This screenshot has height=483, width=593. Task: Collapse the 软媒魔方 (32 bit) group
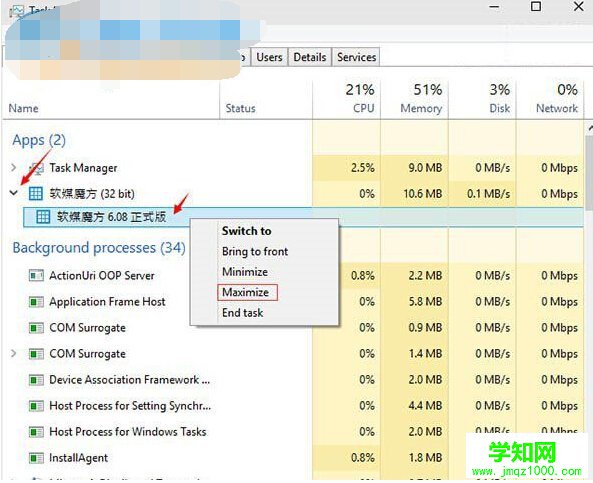tap(14, 193)
